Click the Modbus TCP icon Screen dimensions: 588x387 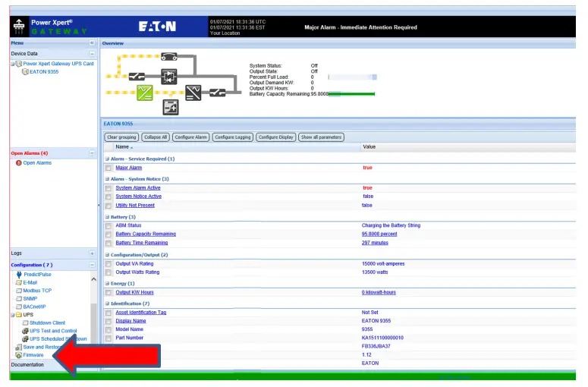tap(19, 291)
